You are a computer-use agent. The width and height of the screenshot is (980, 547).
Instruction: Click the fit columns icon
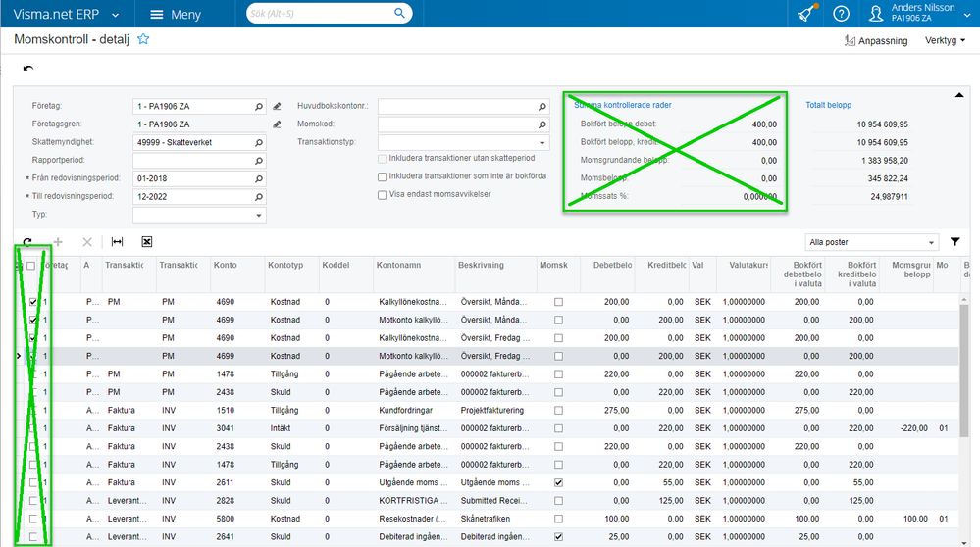coord(117,242)
